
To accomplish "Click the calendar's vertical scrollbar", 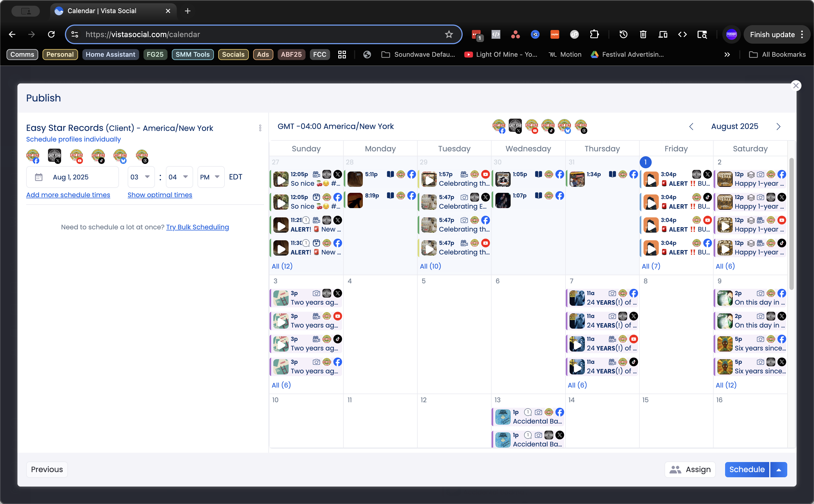I will pyautogui.click(x=791, y=223).
